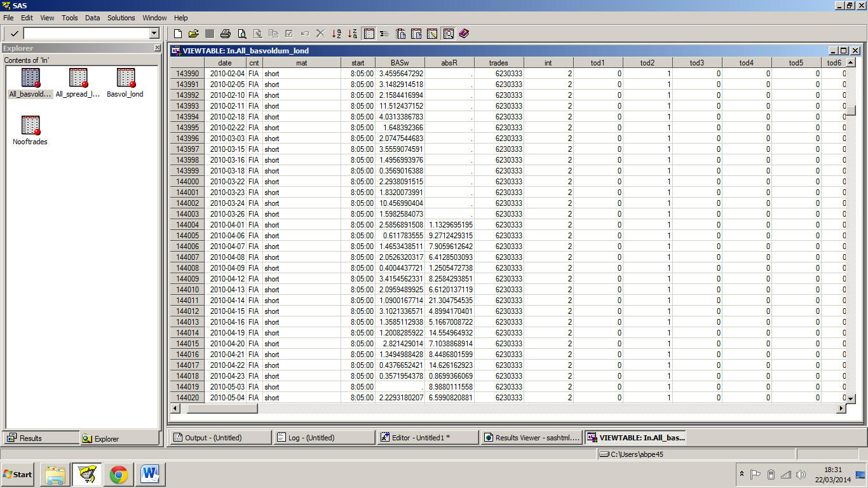This screenshot has height=488, width=868.
Task: Open the Help book icon on toolbar
Action: (x=465, y=33)
